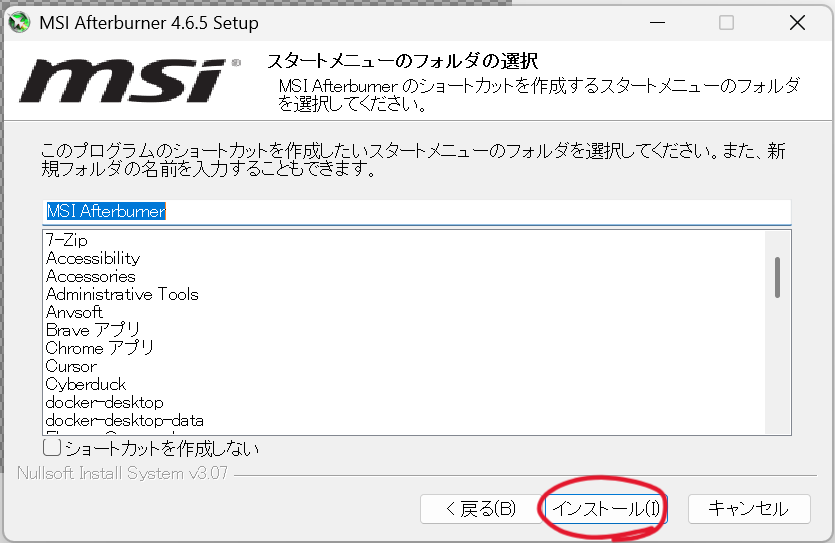Click the folder list vertical scrollbar thumb
835x543 pixels.
[777, 277]
